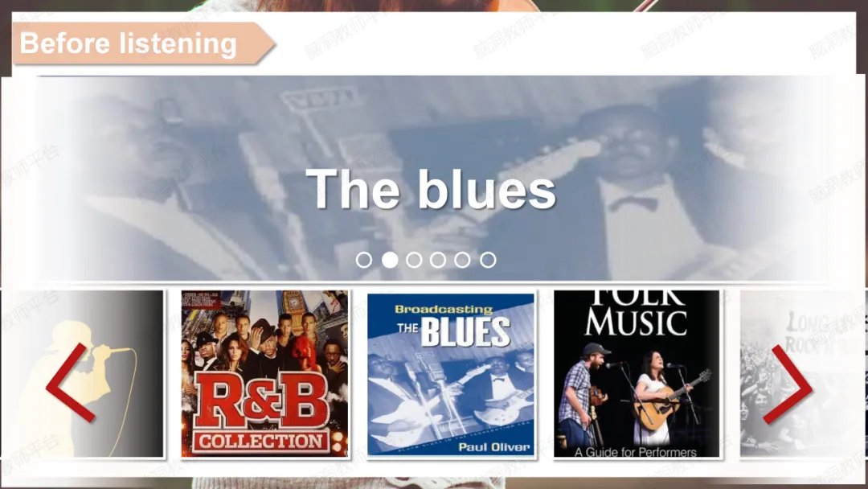868x489 pixels.
Task: Open the R&B Collection album cover
Action: pos(264,373)
